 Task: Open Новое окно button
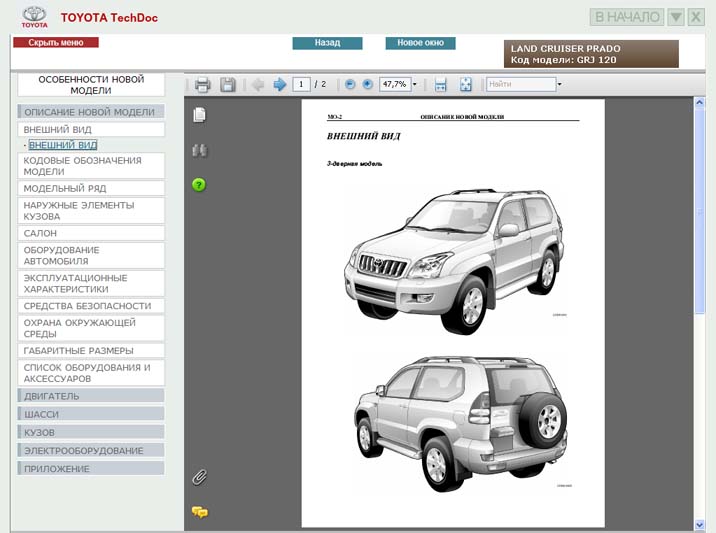pyautogui.click(x=421, y=43)
